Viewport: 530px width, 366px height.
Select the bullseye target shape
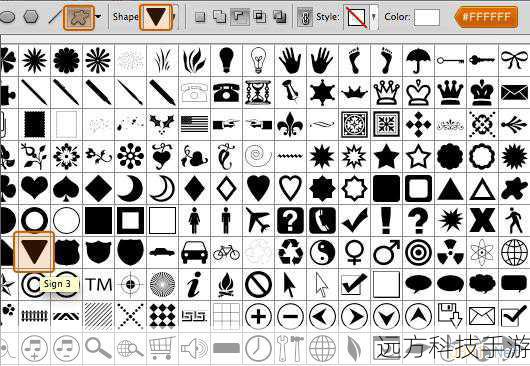click(418, 252)
